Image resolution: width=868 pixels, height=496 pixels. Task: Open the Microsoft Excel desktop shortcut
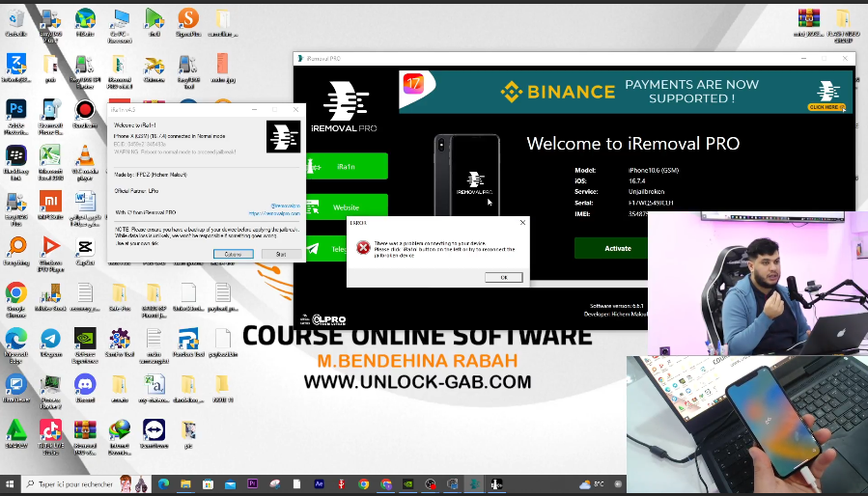click(50, 163)
